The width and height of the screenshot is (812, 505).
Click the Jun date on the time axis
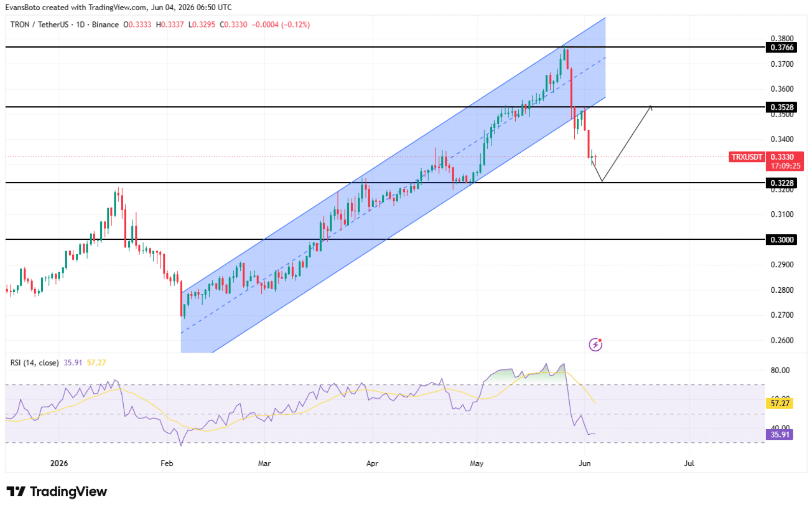pos(584,463)
